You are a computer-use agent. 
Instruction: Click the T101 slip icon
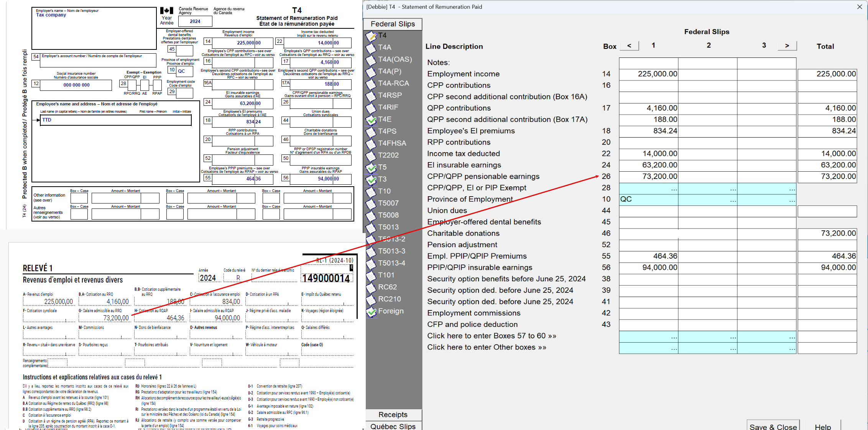371,276
